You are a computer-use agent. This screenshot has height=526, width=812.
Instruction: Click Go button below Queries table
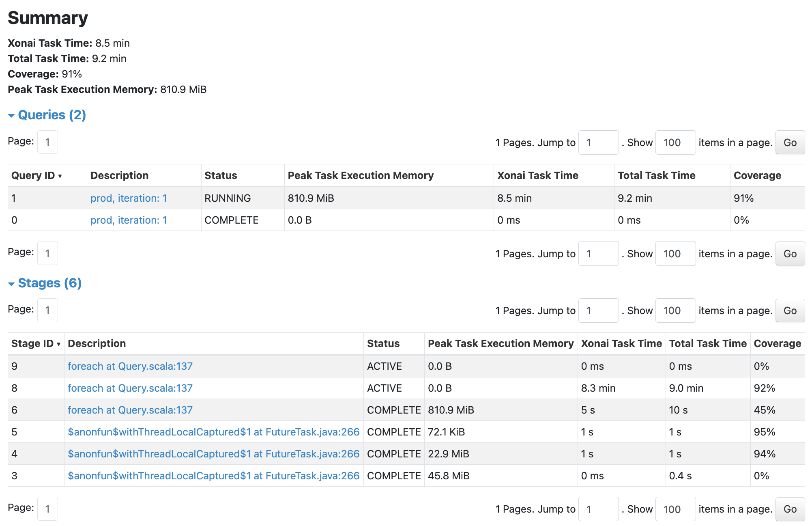click(790, 254)
